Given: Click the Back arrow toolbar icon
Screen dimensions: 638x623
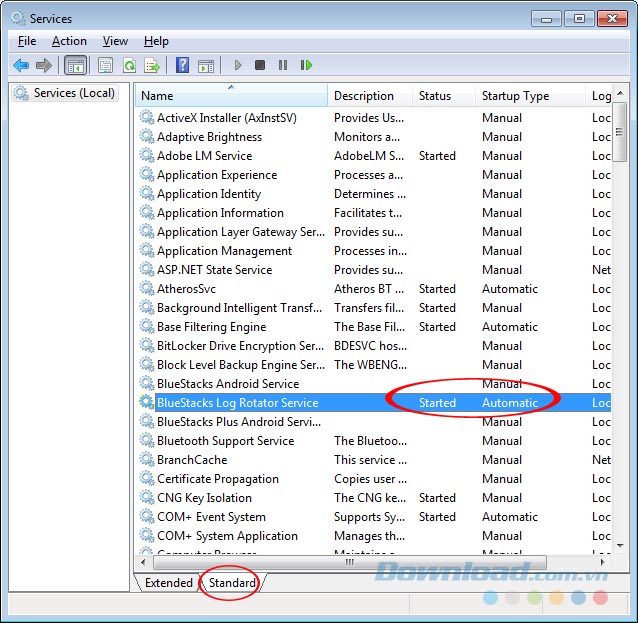Looking at the screenshot, I should click(x=20, y=65).
